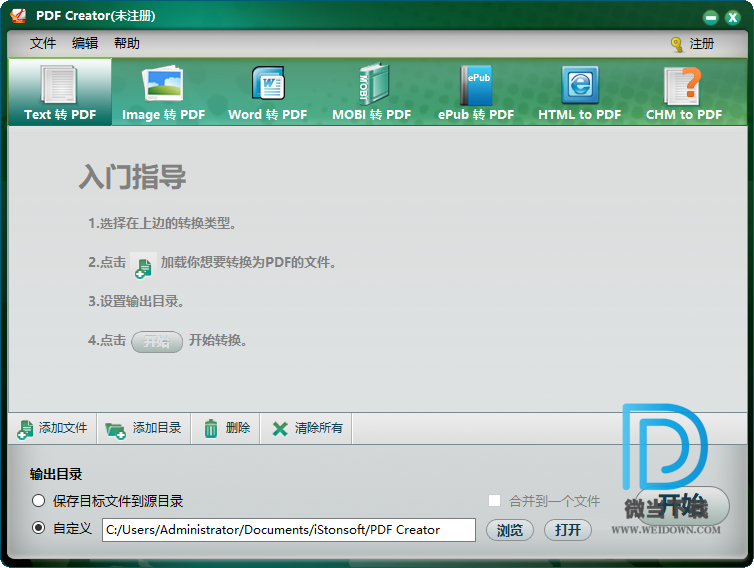Click the 添加文件 add file button

tap(52, 428)
